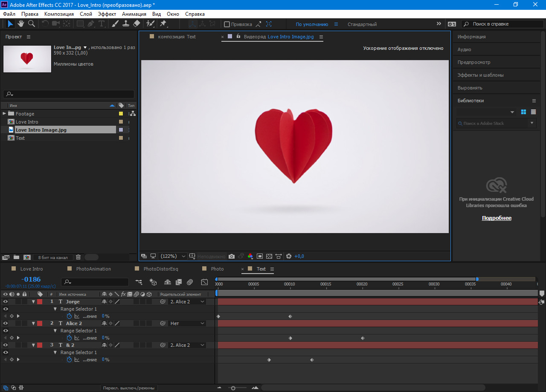Collapse the Alice 2 layer twirl arrow
546x392 pixels.
click(x=33, y=323)
